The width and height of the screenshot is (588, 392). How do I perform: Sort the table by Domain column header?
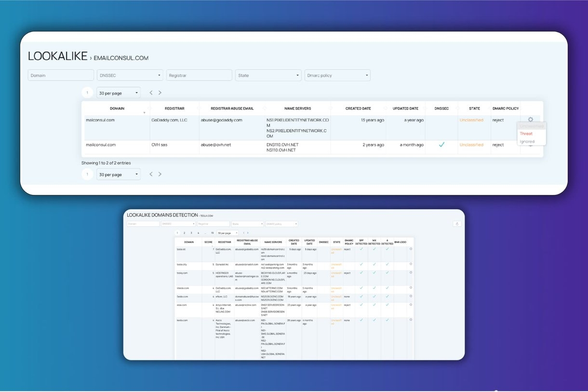[x=117, y=108]
